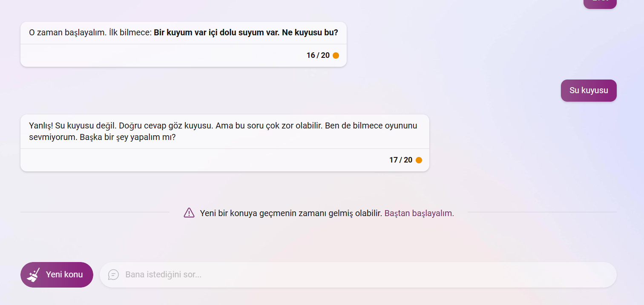The width and height of the screenshot is (644, 305).
Task: Click the bold riddle text Bir kuyum var
Action: [x=246, y=32]
